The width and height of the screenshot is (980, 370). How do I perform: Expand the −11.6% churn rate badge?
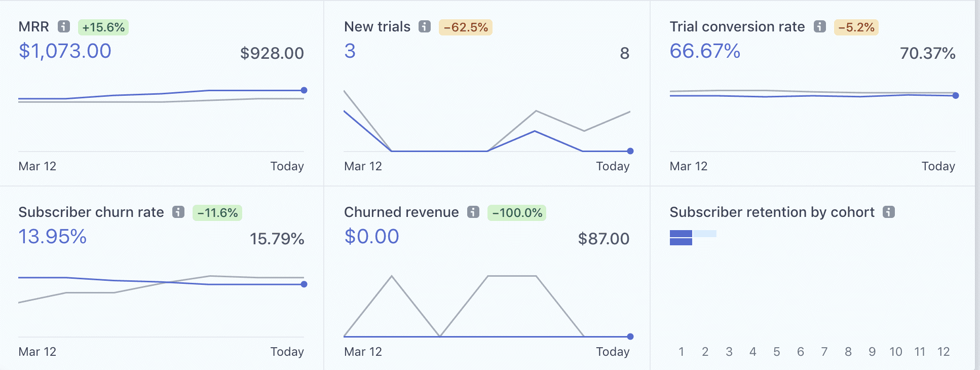[x=217, y=213]
